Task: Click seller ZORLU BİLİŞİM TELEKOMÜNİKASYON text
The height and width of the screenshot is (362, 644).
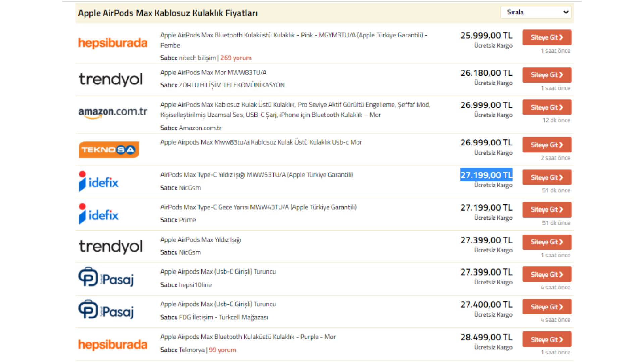Action: [232, 85]
